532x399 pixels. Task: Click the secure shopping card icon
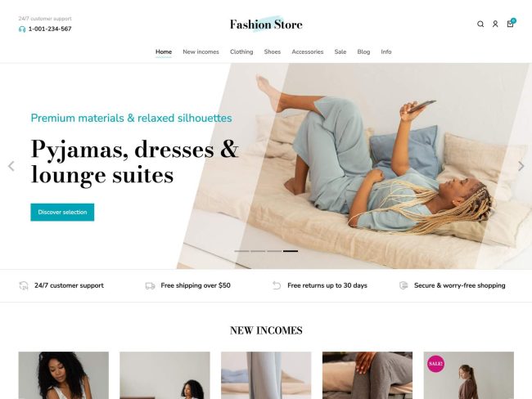pos(404,285)
